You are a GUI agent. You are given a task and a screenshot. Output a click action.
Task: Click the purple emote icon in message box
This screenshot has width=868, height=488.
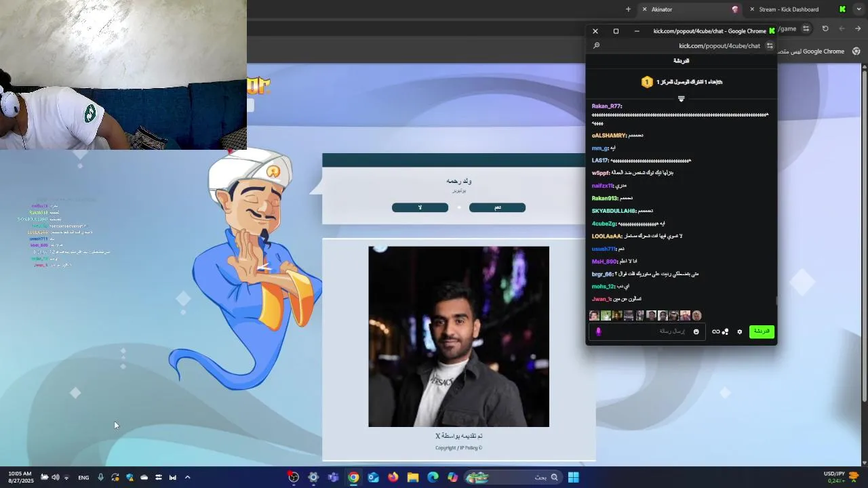tap(598, 332)
